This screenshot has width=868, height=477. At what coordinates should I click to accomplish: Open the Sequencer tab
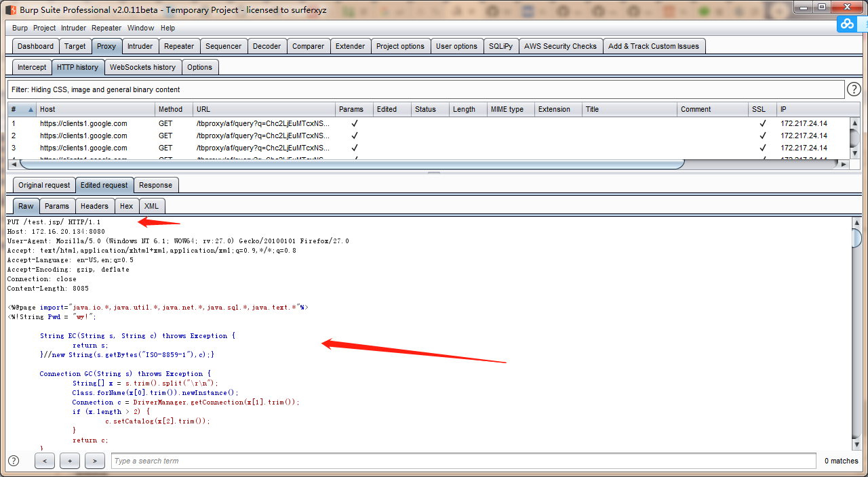[224, 46]
